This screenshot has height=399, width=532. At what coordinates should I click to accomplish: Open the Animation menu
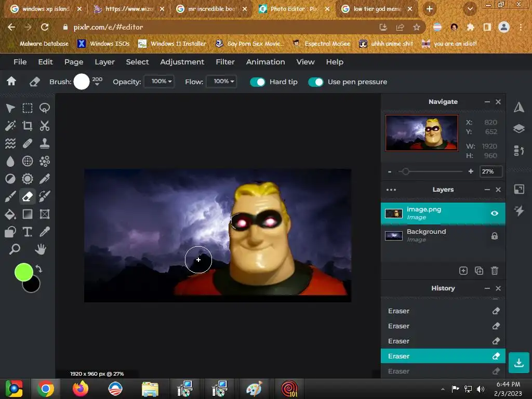[x=265, y=62]
